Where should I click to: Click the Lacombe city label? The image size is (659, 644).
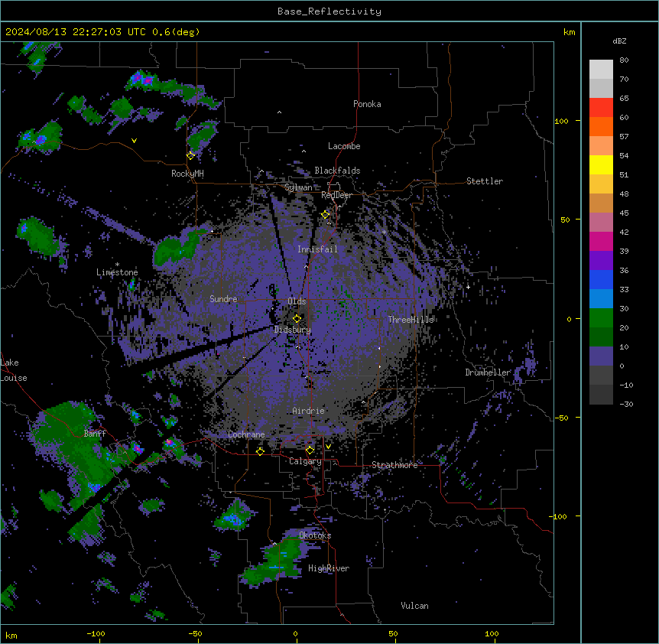344,146
